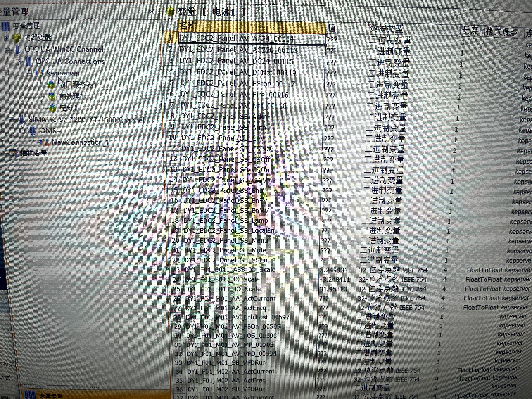Screen dimensions: 532x399
Task: Collapse the kepserver tree node
Action: point(29,73)
